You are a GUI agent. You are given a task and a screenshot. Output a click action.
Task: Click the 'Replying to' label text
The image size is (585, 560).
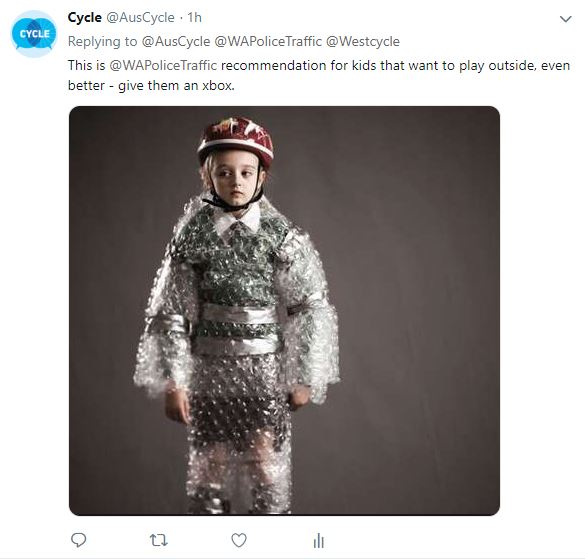click(103, 41)
